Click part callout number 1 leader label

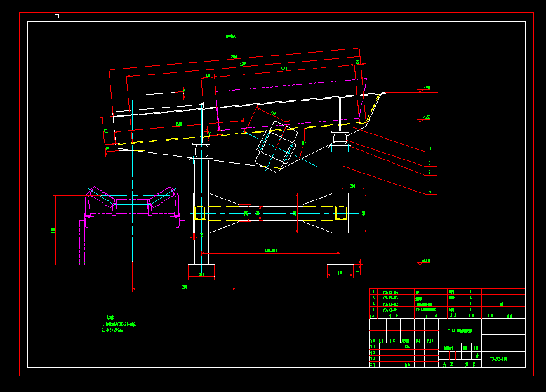pos(430,149)
